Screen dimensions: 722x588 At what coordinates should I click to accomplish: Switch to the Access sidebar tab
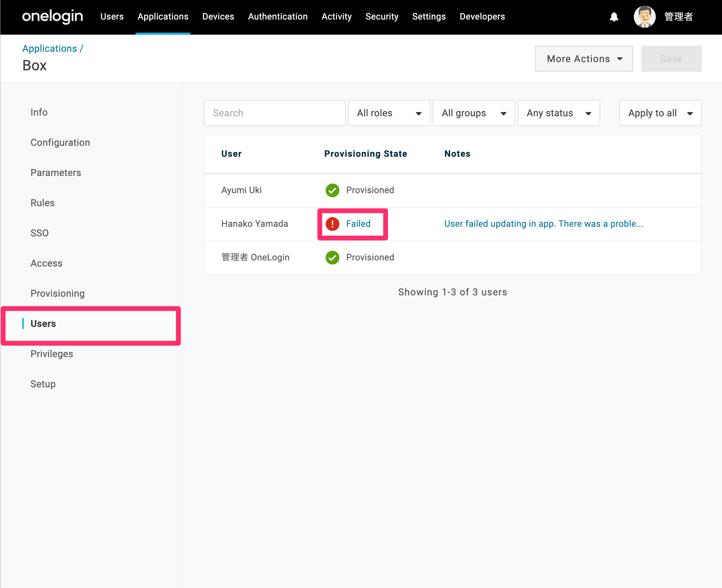pyautogui.click(x=46, y=263)
